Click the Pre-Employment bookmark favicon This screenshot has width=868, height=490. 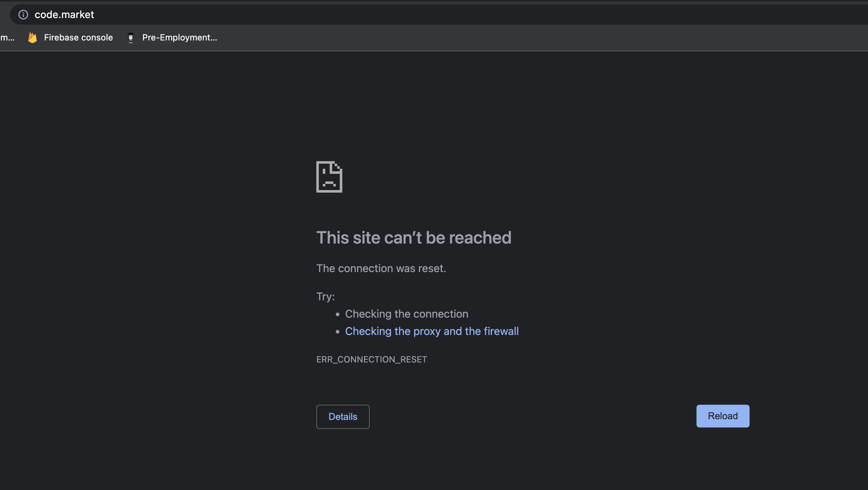pos(131,38)
